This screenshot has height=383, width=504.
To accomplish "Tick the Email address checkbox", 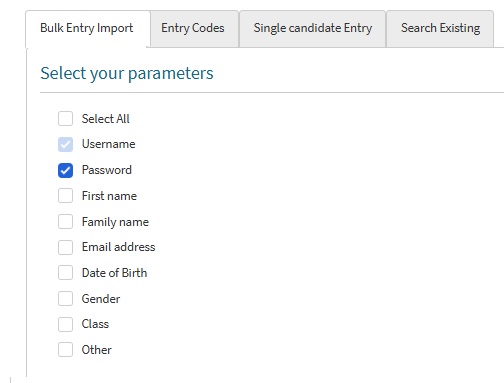I will 65,247.
